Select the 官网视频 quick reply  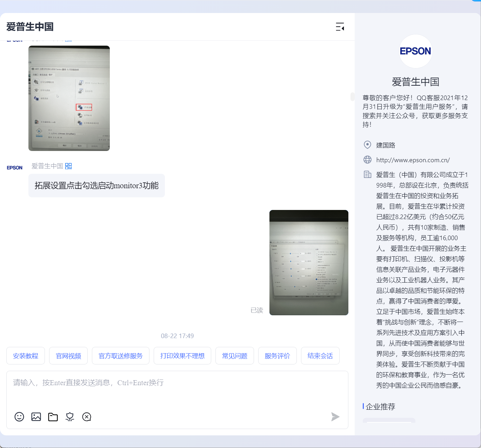point(68,356)
